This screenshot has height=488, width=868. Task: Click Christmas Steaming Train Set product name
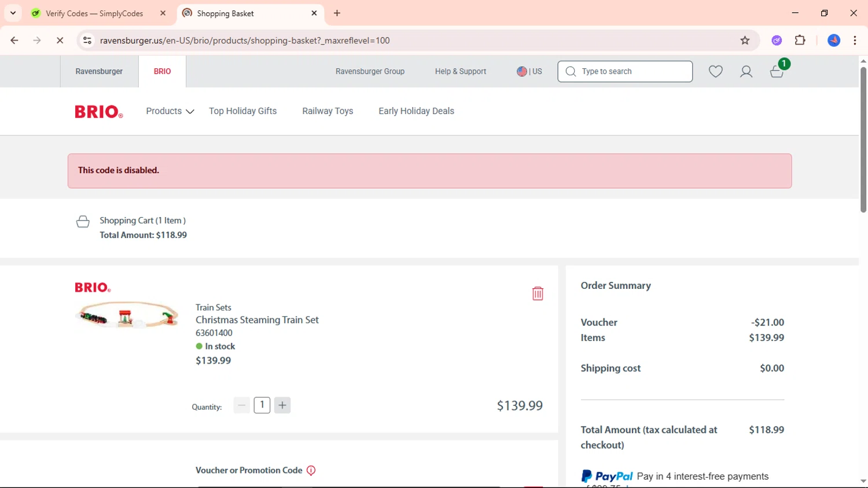pos(257,320)
